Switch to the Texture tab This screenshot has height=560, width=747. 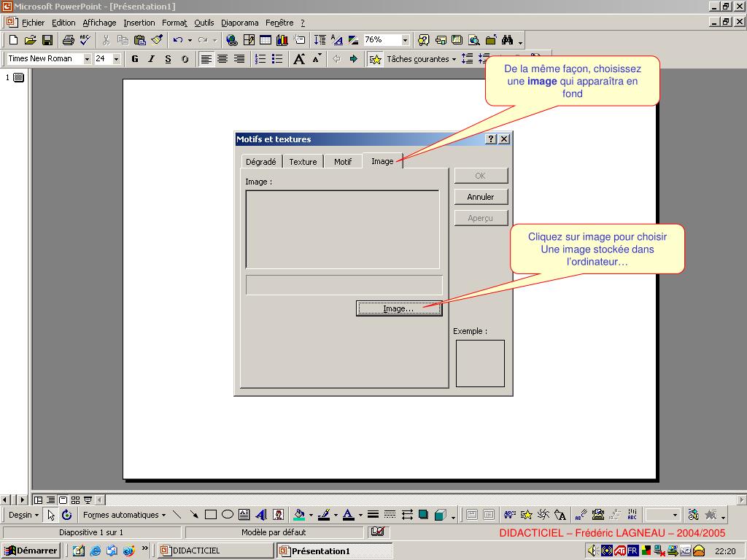[303, 161]
